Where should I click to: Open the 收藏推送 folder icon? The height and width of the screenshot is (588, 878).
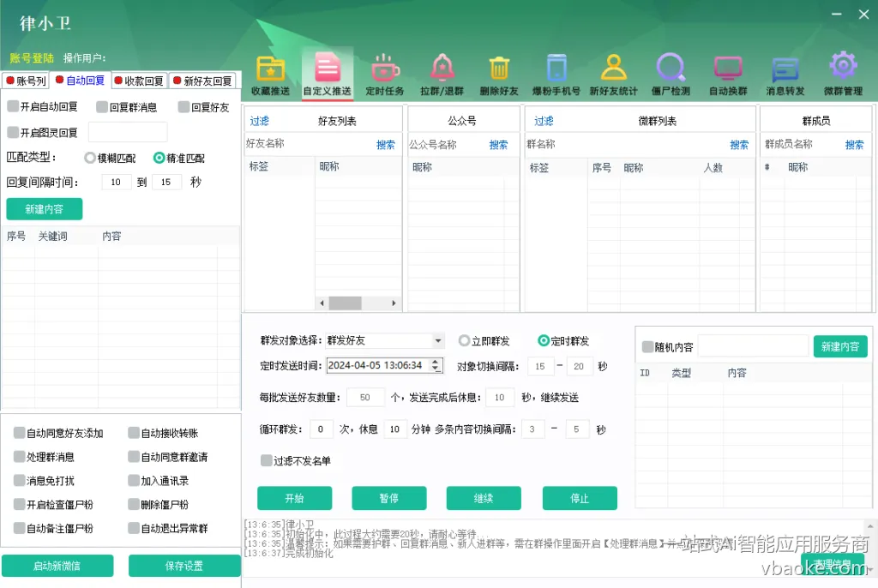pyautogui.click(x=270, y=75)
